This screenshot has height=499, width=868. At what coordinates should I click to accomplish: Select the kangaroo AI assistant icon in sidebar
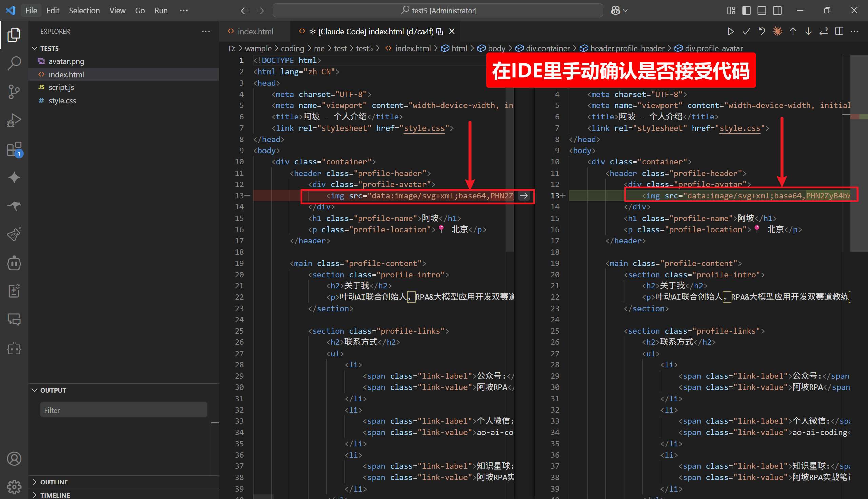(14, 206)
